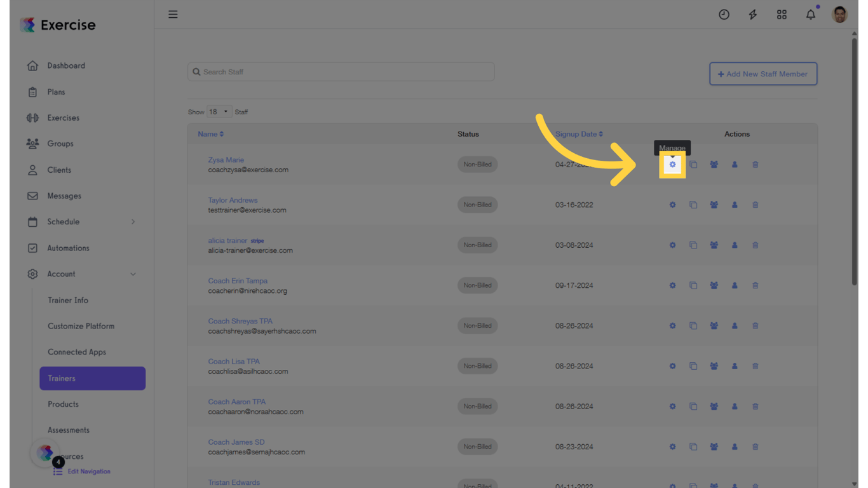Image resolution: width=868 pixels, height=488 pixels.
Task: Open the Manage gear icon for Zysa Marie
Action: [672, 164]
